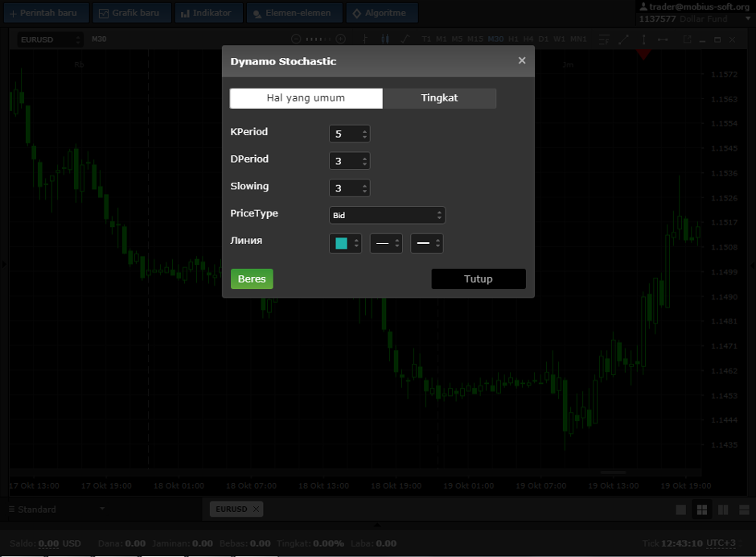Increase the KPeriod value with up arrow
The width and height of the screenshot is (756, 557).
365,130
